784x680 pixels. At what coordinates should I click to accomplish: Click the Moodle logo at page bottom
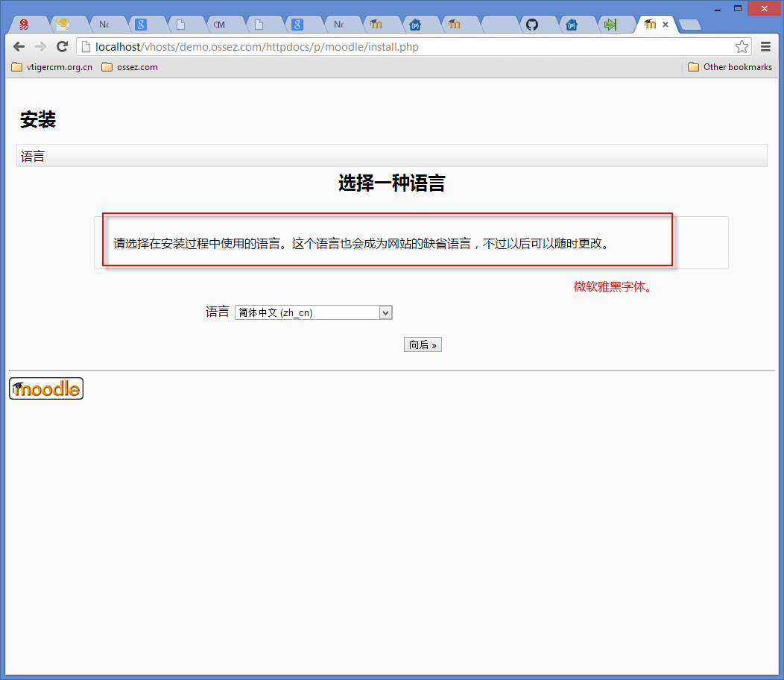coord(46,388)
